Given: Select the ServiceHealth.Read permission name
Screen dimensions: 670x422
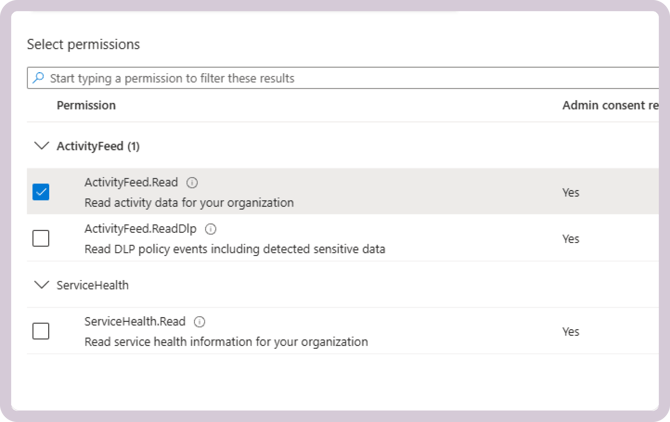Looking at the screenshot, I should [135, 322].
